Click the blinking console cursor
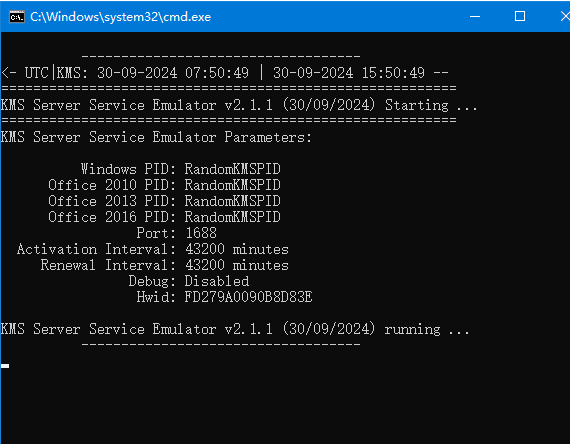 [5, 366]
